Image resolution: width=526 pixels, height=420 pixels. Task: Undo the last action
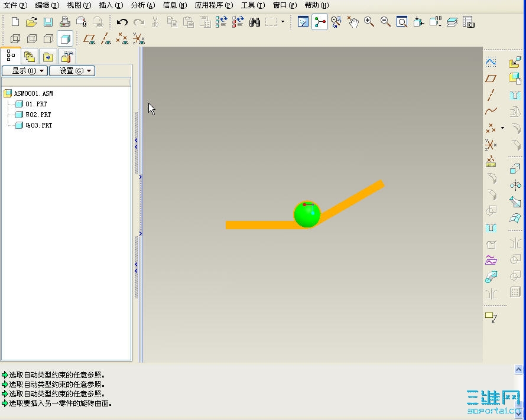122,22
